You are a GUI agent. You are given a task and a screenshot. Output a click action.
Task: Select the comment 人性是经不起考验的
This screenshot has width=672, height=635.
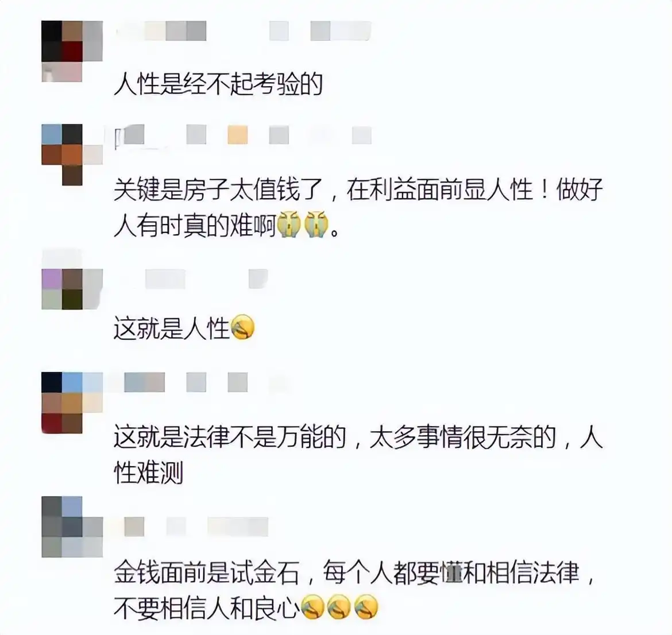point(218,84)
